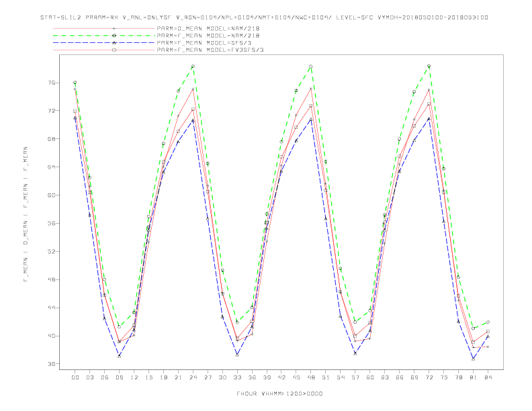Click x-axis forecast hour label 21
Image resolution: width=532 pixels, height=411 pixels.
tap(178, 377)
